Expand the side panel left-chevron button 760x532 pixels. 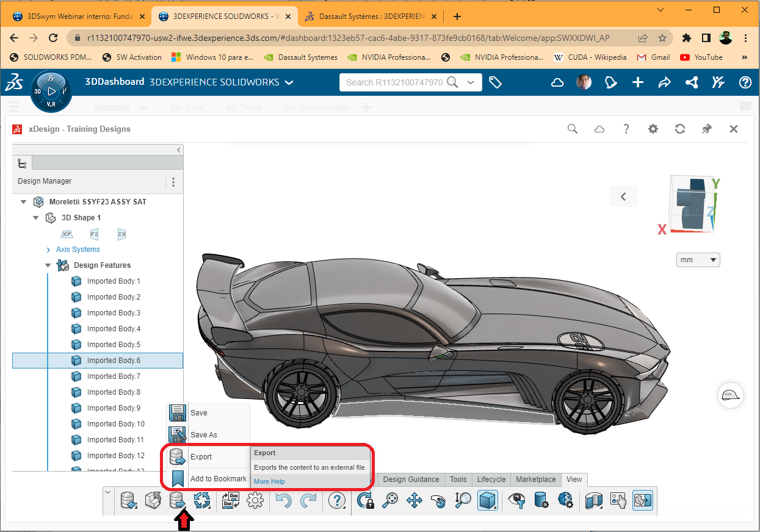pos(623,196)
